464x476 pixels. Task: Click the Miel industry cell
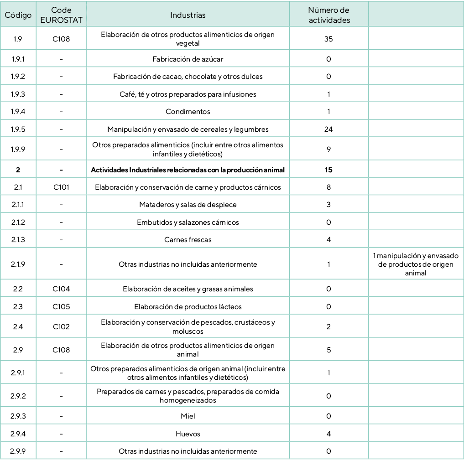pyautogui.click(x=188, y=416)
